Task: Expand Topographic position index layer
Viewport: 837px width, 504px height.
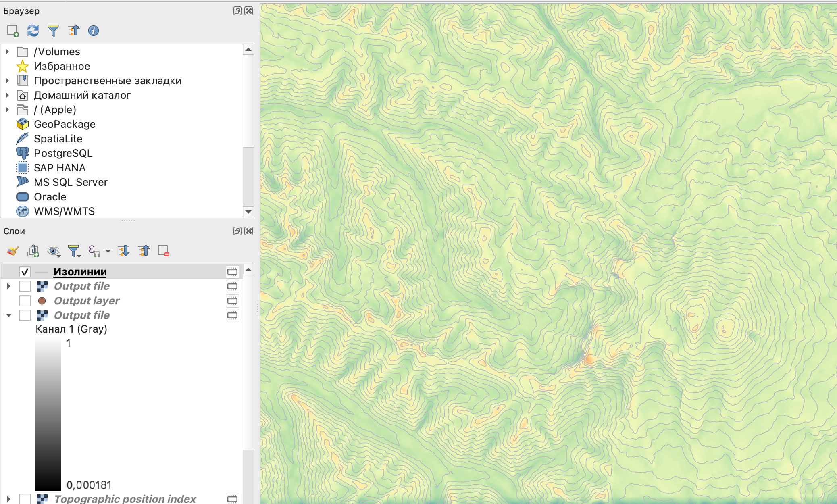Action: tap(8, 499)
